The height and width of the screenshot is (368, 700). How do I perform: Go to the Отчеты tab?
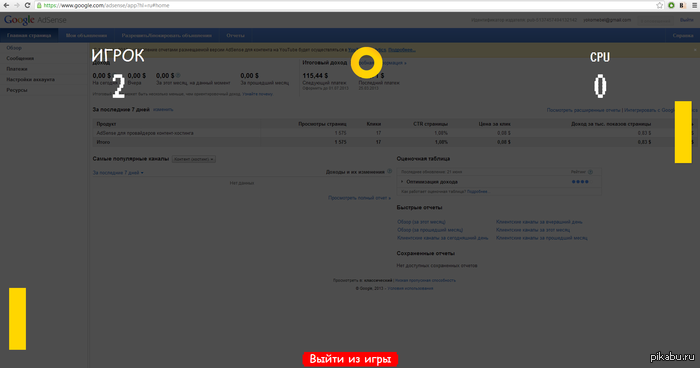pyautogui.click(x=235, y=35)
